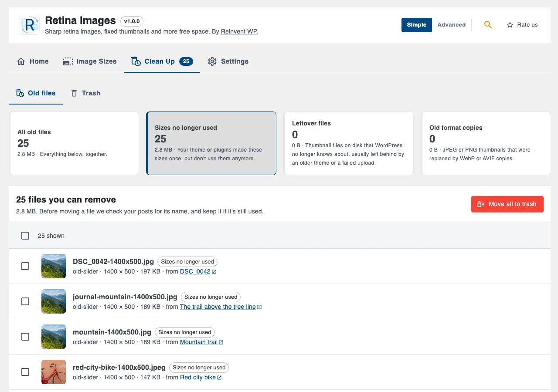Select the Leftover files card
Screen dimensions: 558x392
point(349,143)
